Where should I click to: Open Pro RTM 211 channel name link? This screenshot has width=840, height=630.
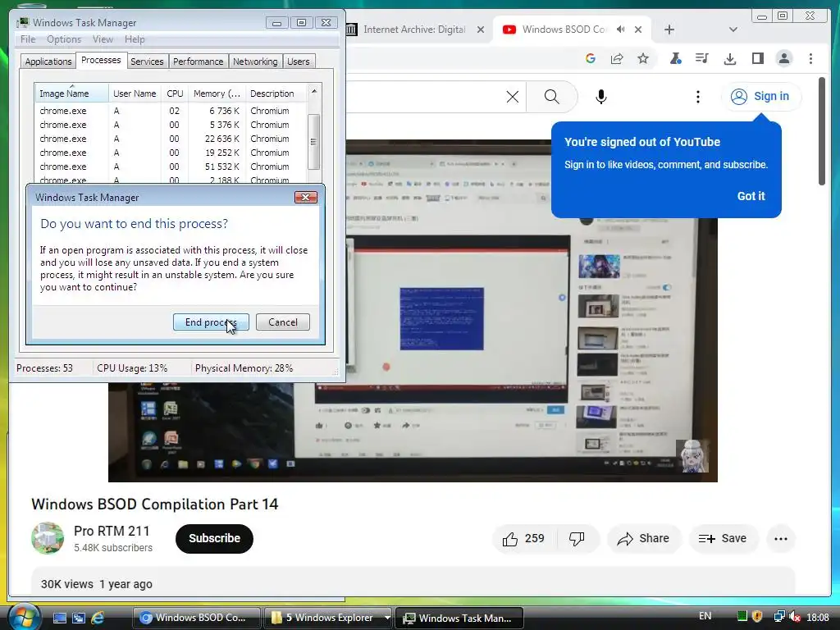[112, 531]
